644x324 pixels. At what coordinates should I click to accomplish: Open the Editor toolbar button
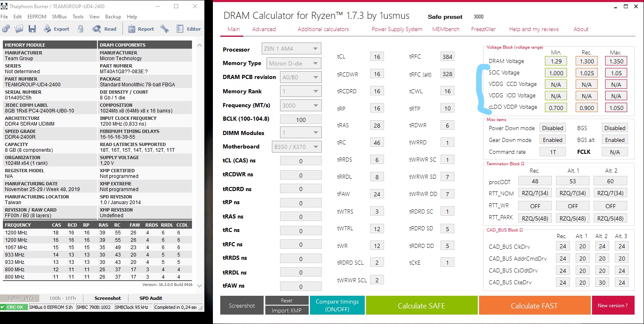188,29
